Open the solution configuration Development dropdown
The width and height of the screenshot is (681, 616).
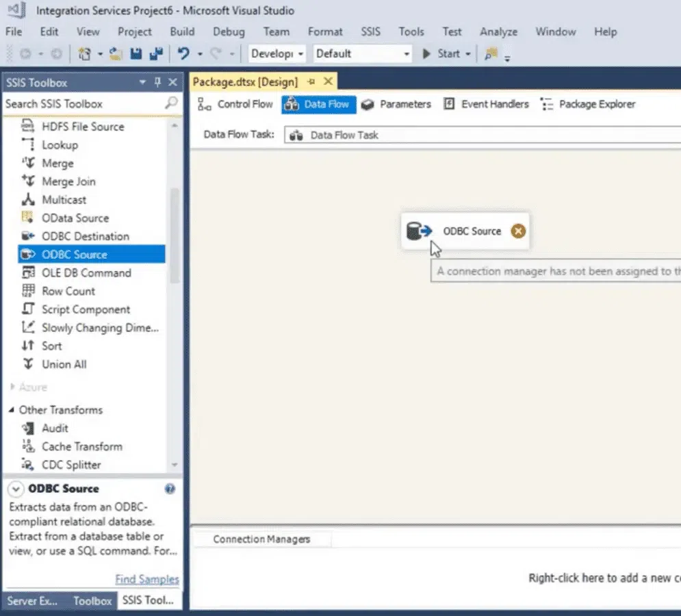click(x=277, y=53)
